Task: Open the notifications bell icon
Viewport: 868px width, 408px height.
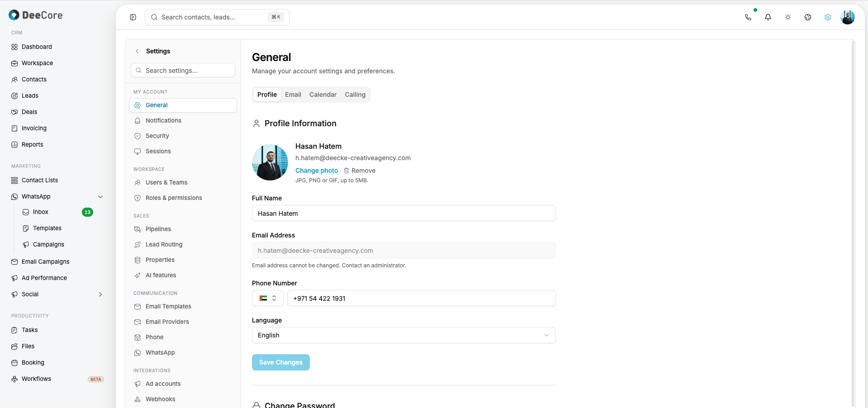Action: [768, 17]
